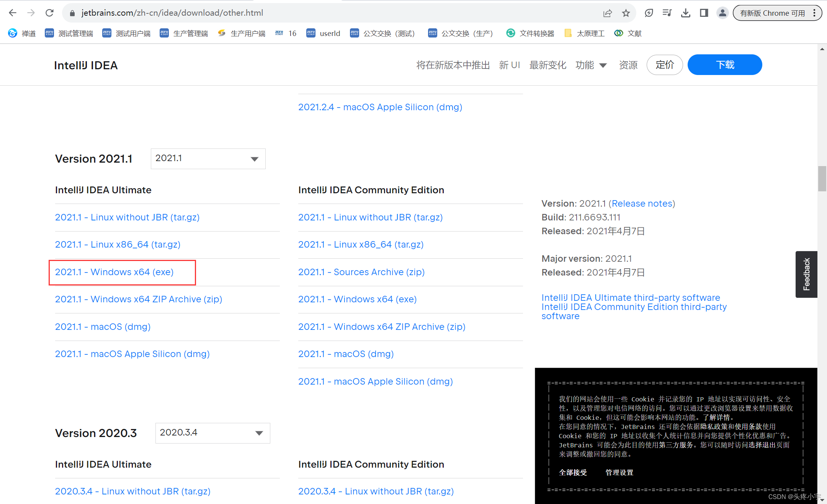Download Ultimate 2020.3.4 Linux without JBR
Screen dimensions: 827x504
133,491
